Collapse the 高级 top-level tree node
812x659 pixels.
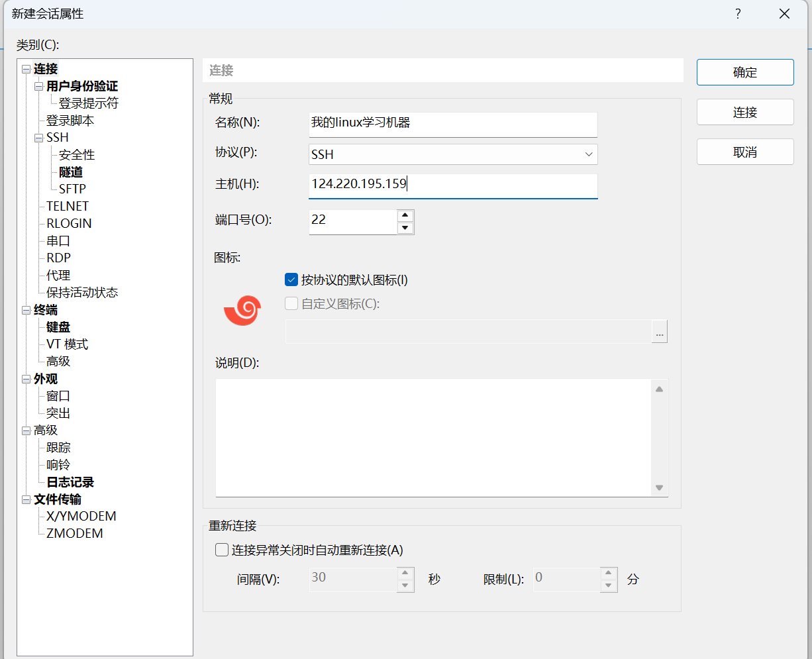(x=26, y=431)
